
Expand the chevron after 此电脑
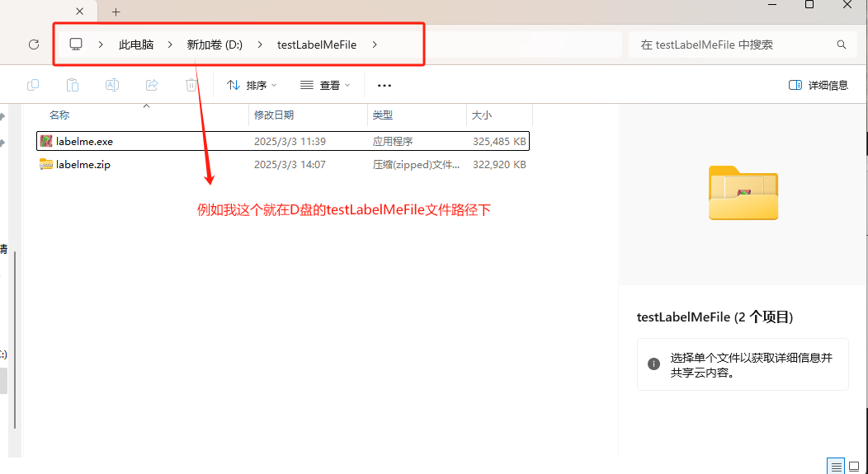point(170,45)
